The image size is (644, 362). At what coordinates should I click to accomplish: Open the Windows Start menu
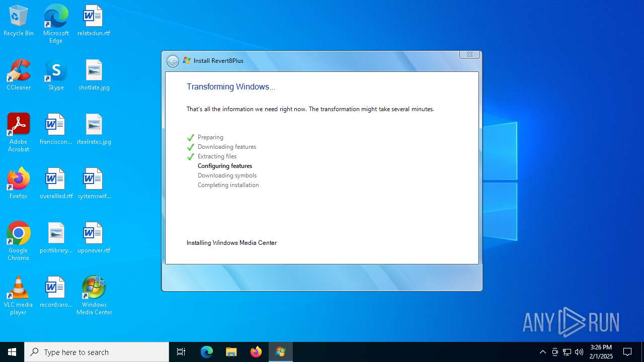pyautogui.click(x=12, y=352)
